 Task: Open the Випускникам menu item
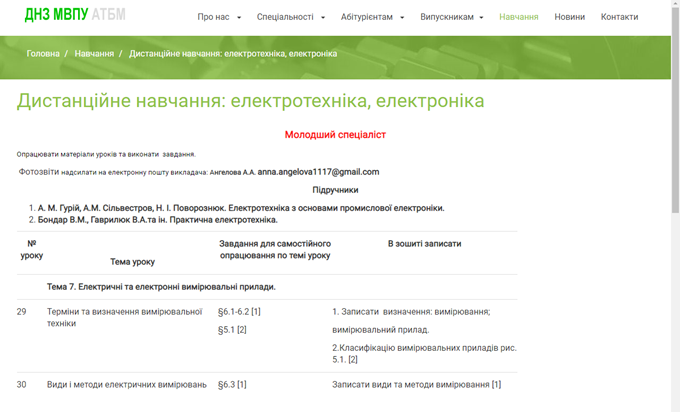click(x=447, y=17)
